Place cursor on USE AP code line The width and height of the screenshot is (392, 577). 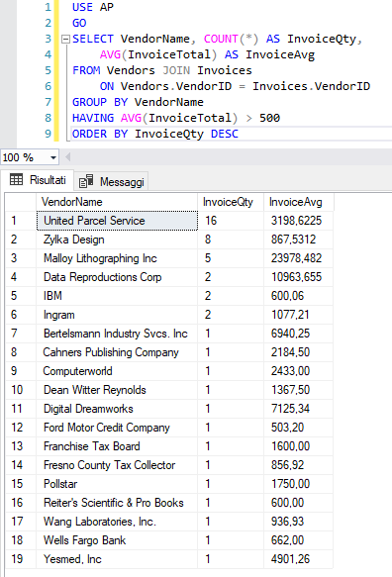[x=93, y=7]
